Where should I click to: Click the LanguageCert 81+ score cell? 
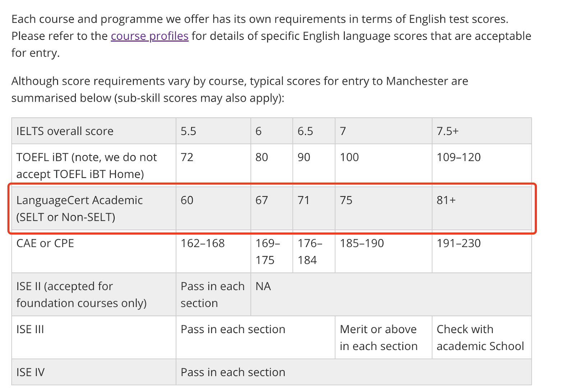tap(482, 209)
